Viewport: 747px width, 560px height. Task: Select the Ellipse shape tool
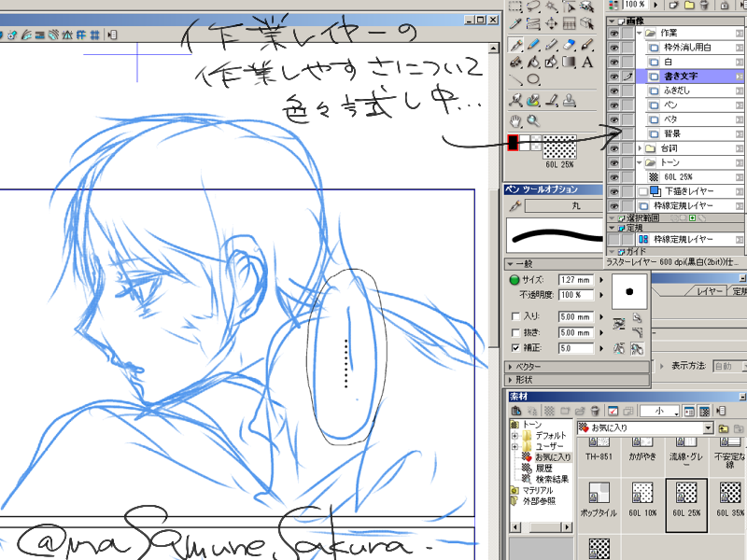pos(533,79)
